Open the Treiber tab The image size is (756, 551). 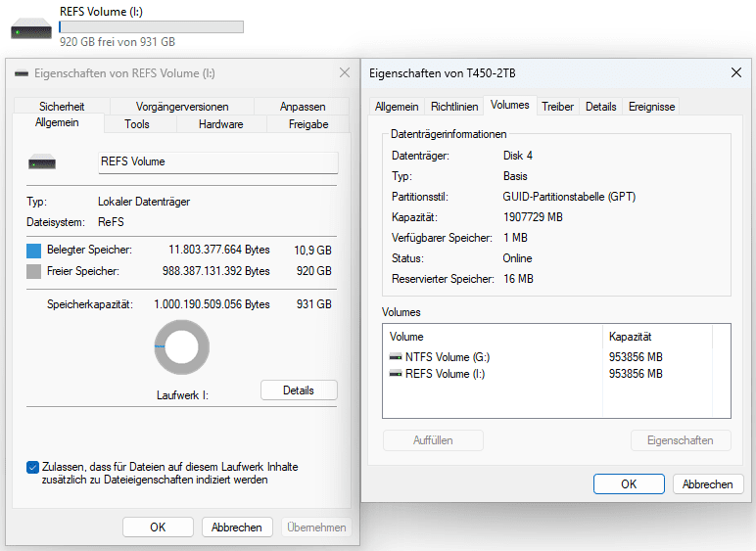557,107
